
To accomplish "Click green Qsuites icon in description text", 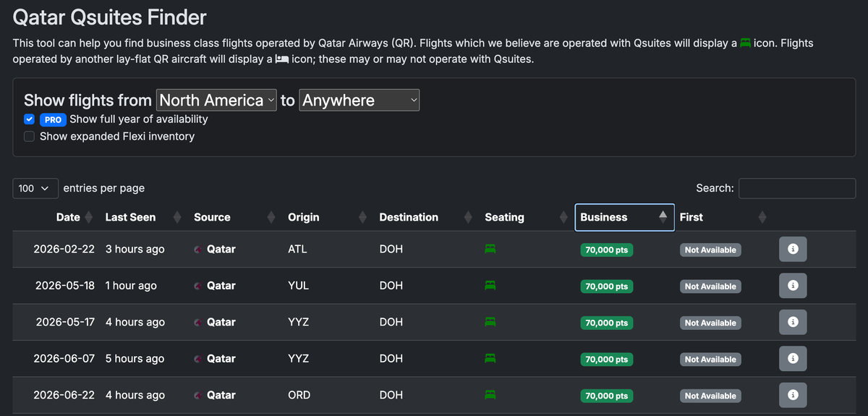I will (x=744, y=43).
